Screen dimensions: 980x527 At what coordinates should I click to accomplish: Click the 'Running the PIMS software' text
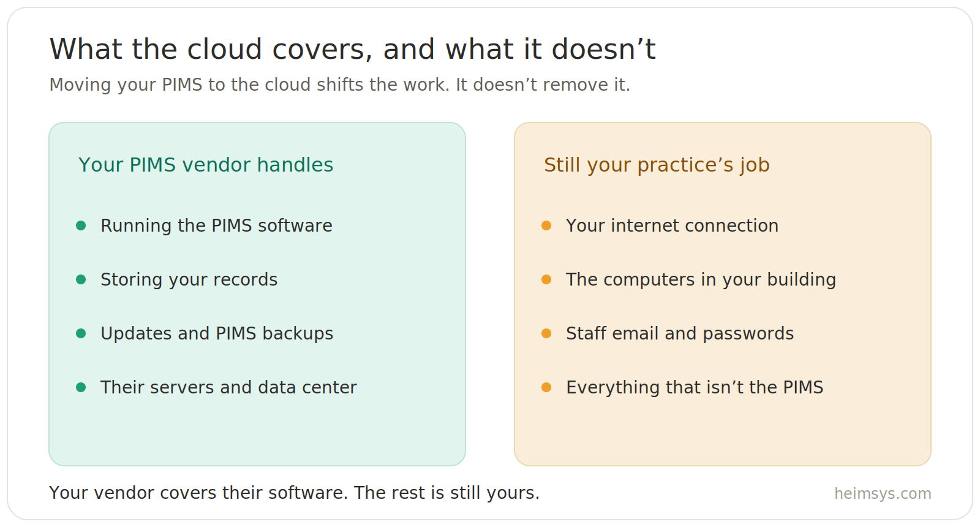coord(216,226)
